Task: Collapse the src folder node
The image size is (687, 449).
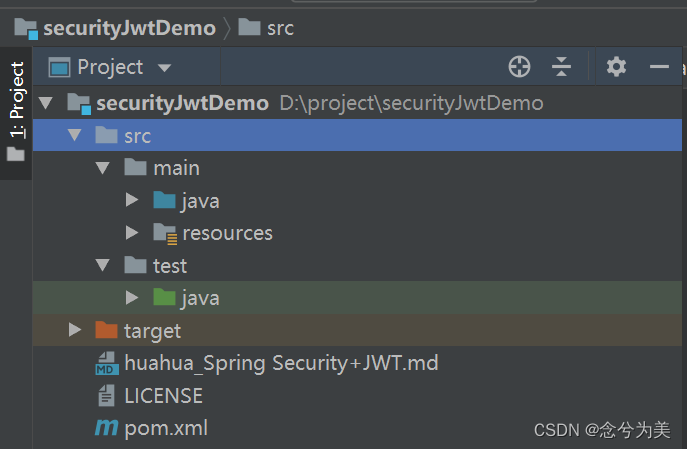Action: pyautogui.click(x=74, y=135)
